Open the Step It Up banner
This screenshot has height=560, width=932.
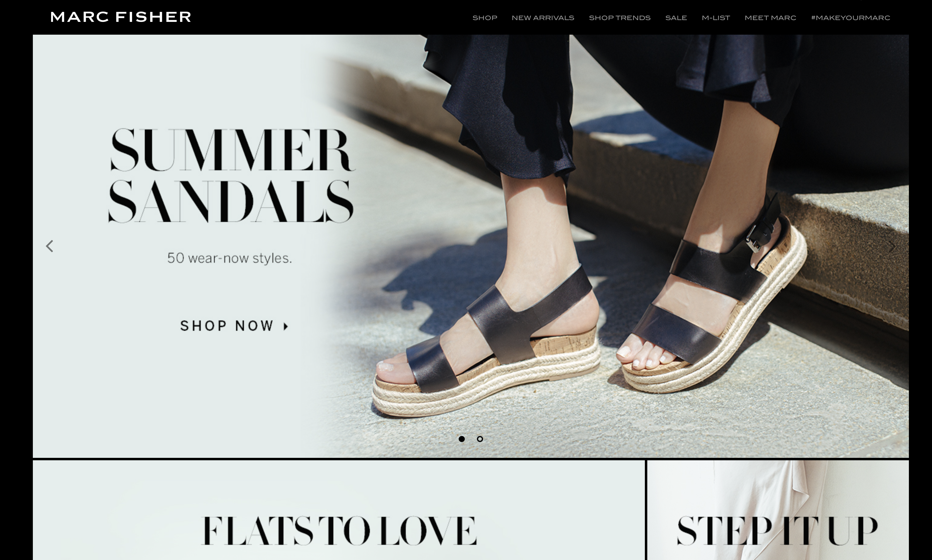[778, 510]
